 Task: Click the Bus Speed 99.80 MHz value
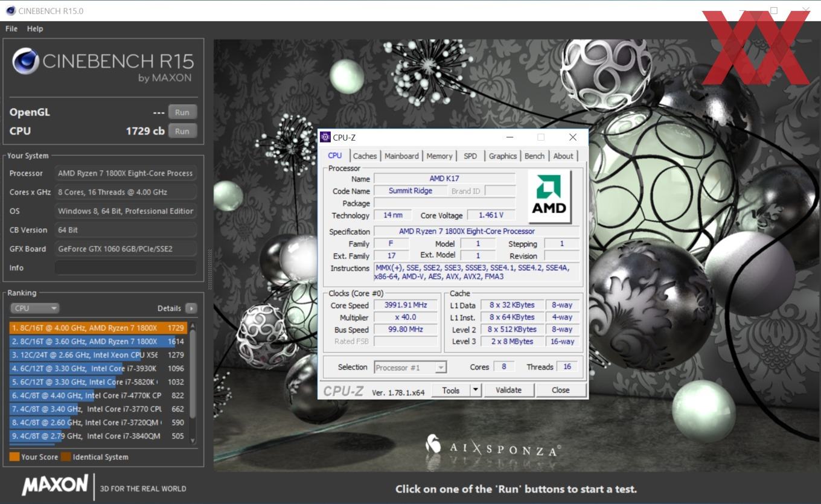click(x=407, y=329)
